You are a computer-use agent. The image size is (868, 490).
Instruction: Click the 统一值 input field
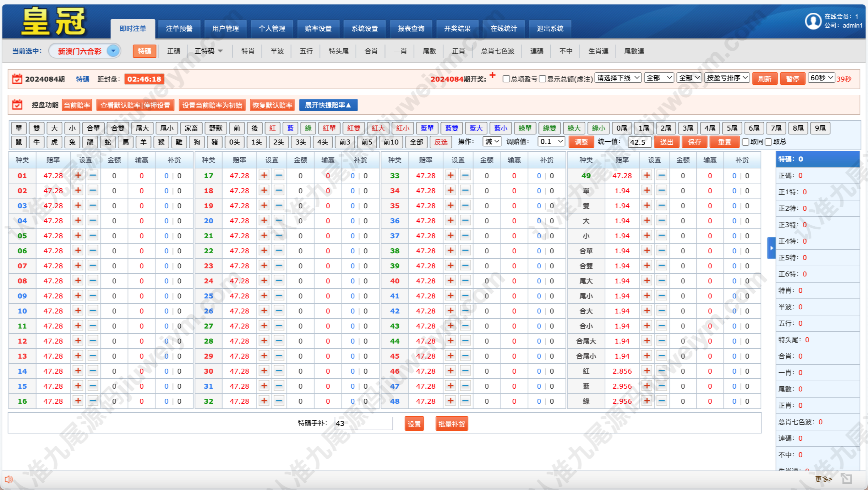(x=639, y=142)
